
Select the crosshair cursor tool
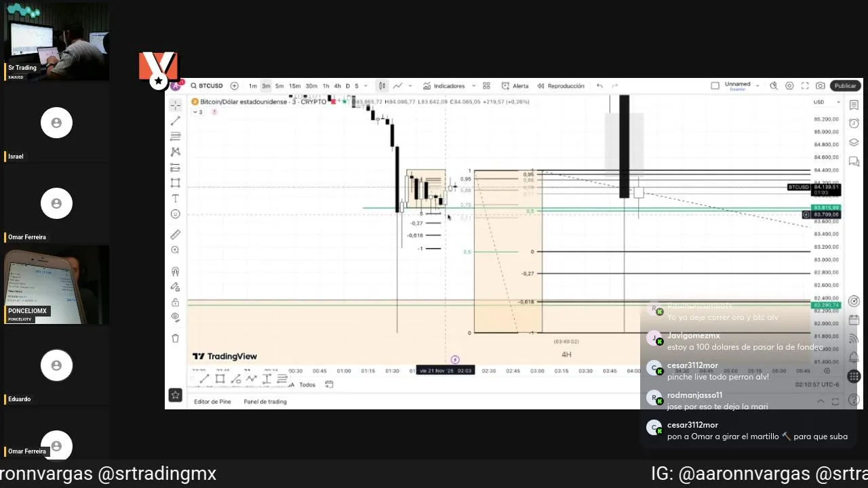click(176, 105)
